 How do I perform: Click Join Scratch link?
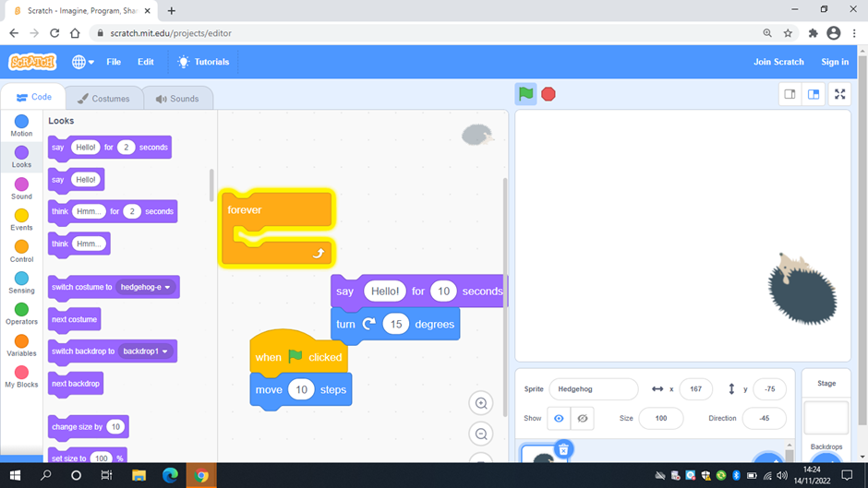pos(778,62)
